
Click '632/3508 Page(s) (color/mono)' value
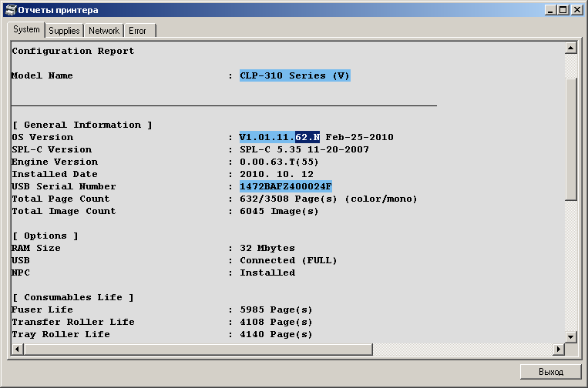pyautogui.click(x=328, y=199)
